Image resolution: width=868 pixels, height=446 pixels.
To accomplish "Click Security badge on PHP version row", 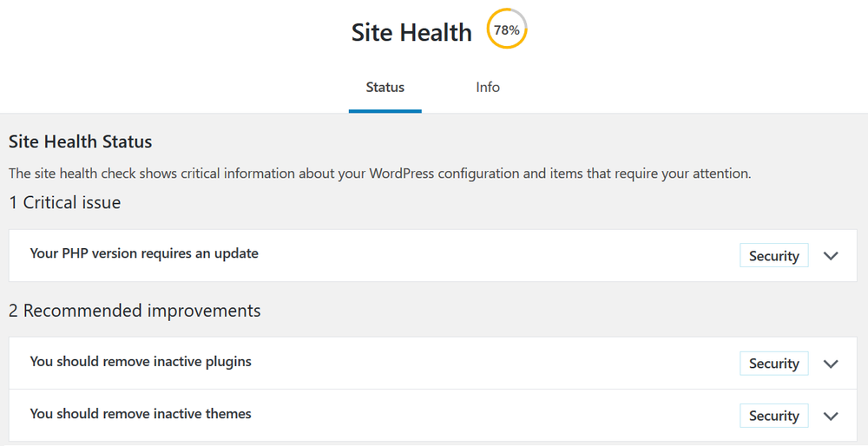I will pos(774,256).
